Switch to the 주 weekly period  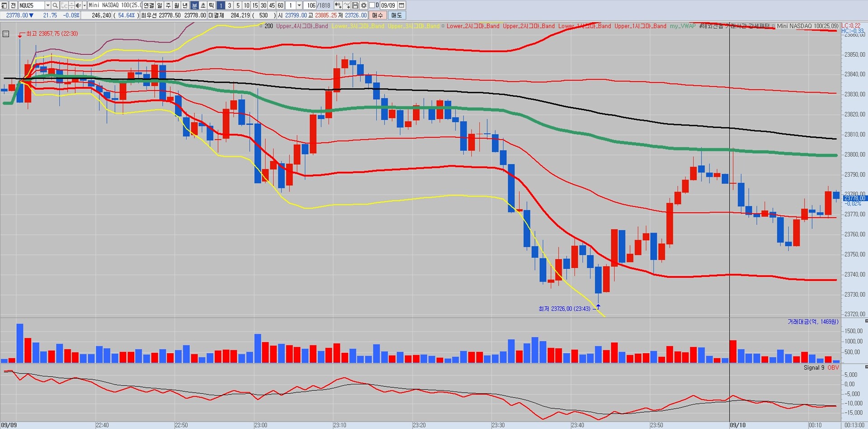(168, 5)
